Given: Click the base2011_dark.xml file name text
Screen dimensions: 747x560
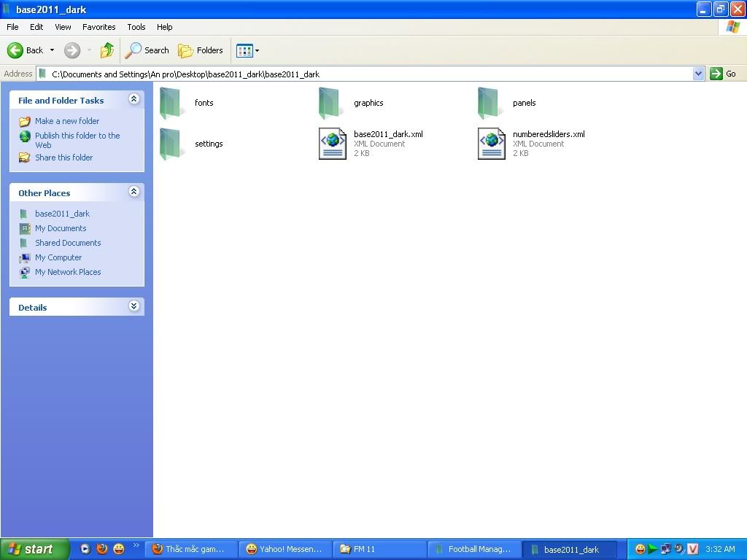Looking at the screenshot, I should pos(388,134).
